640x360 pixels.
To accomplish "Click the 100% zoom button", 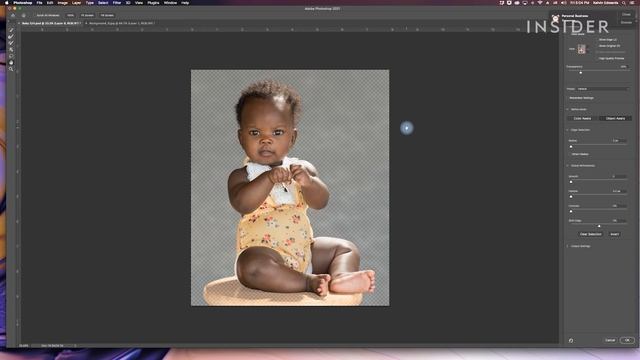I will click(70, 16).
